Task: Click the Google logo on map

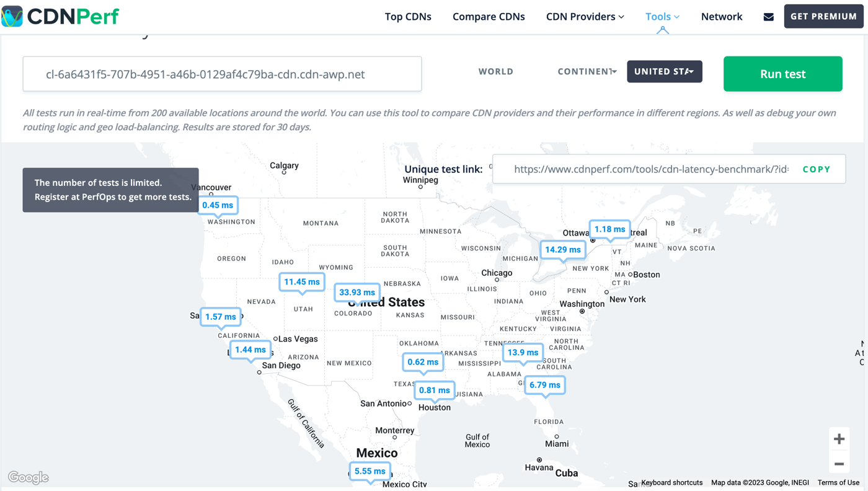Action: click(x=29, y=477)
